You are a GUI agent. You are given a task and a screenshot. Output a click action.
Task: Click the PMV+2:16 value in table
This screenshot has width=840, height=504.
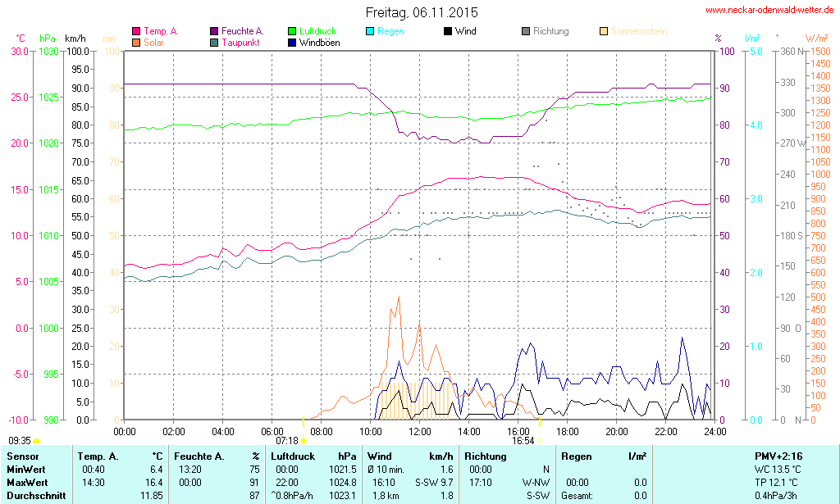coord(781,456)
